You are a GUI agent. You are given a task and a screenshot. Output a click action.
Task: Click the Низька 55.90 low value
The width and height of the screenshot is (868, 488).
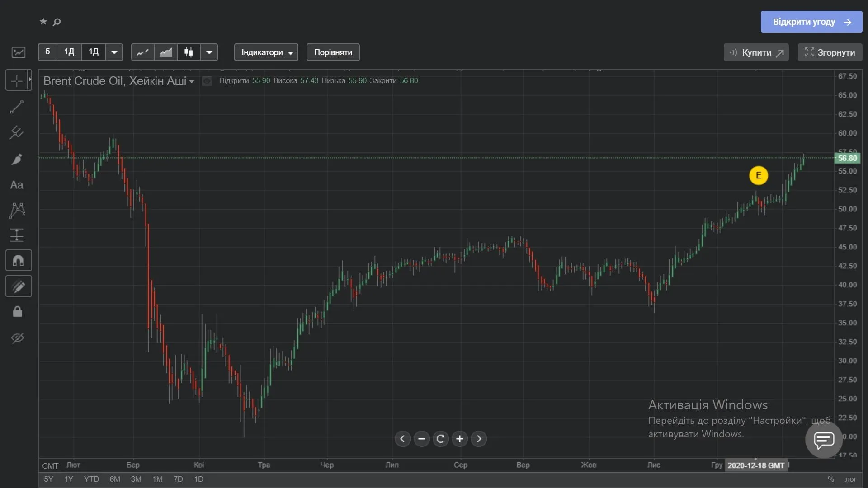click(344, 81)
